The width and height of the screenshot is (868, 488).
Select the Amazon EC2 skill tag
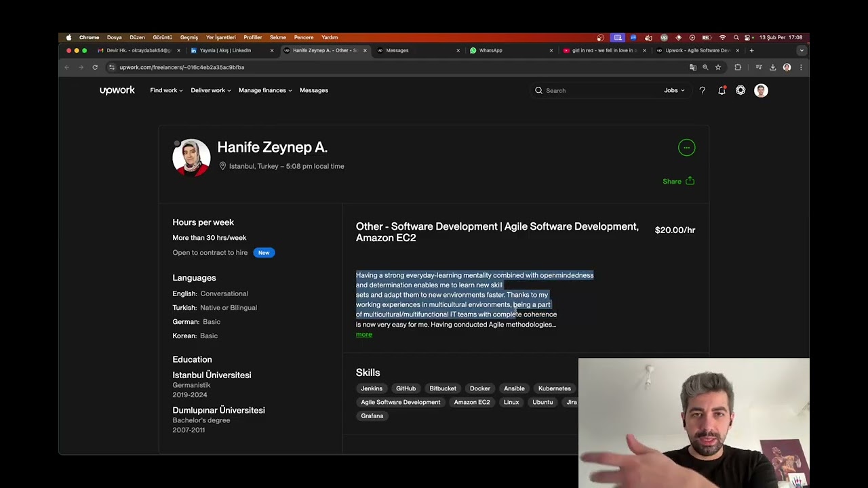pos(472,402)
